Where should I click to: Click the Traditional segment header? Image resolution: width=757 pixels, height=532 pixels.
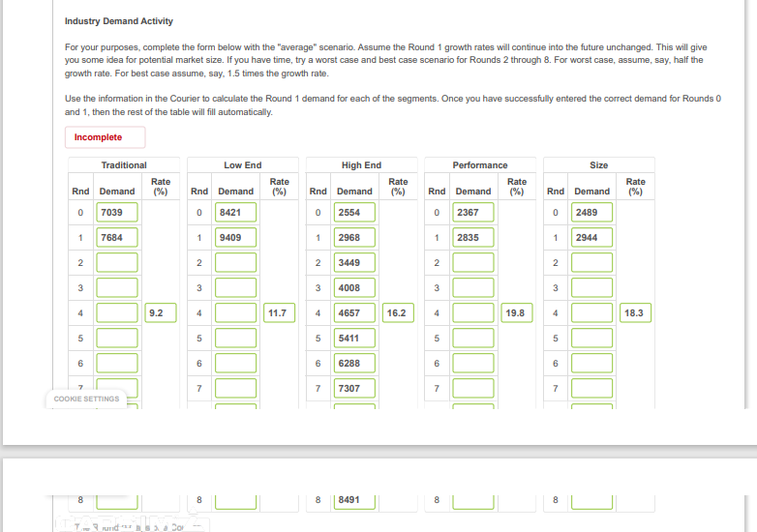click(124, 165)
